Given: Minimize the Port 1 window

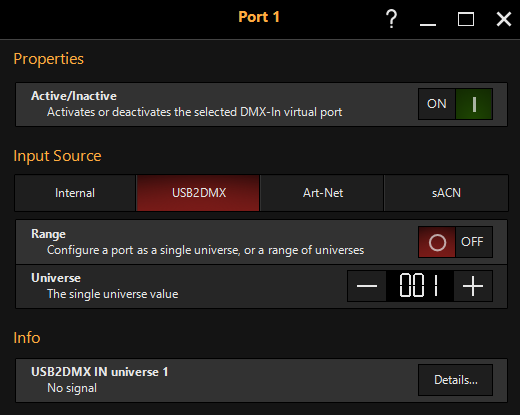Looking at the screenshot, I should [x=428, y=19].
